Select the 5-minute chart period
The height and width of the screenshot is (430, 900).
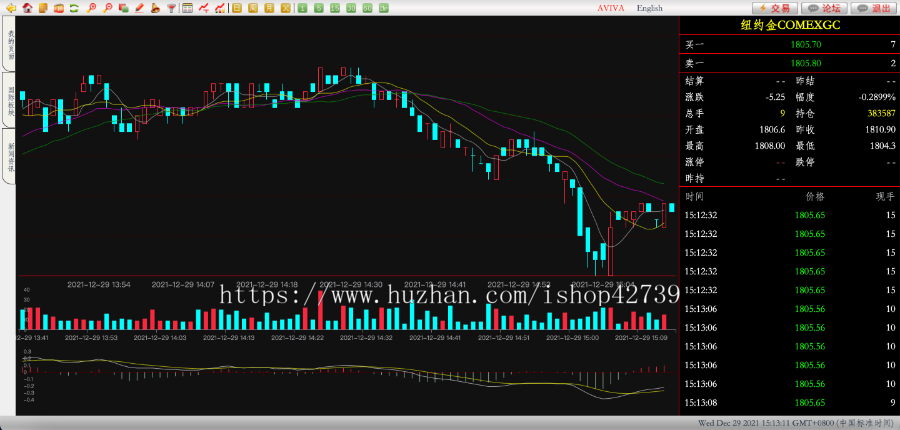coord(319,8)
